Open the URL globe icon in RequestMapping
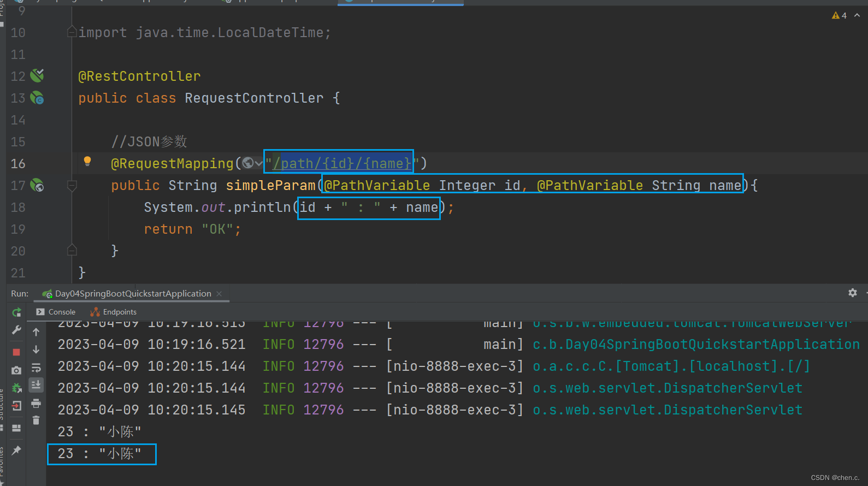Image resolution: width=868 pixels, height=486 pixels. pos(248,163)
